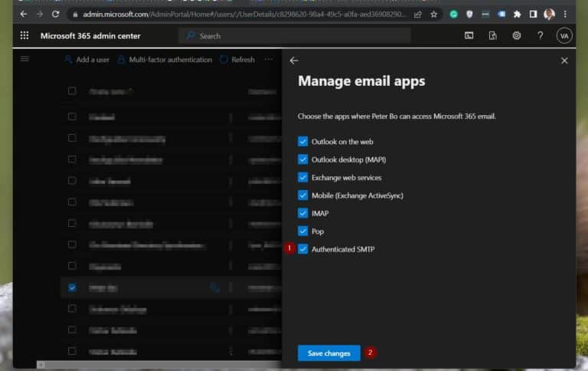
Task: Uncheck Outlook on the web
Action: [x=302, y=141]
